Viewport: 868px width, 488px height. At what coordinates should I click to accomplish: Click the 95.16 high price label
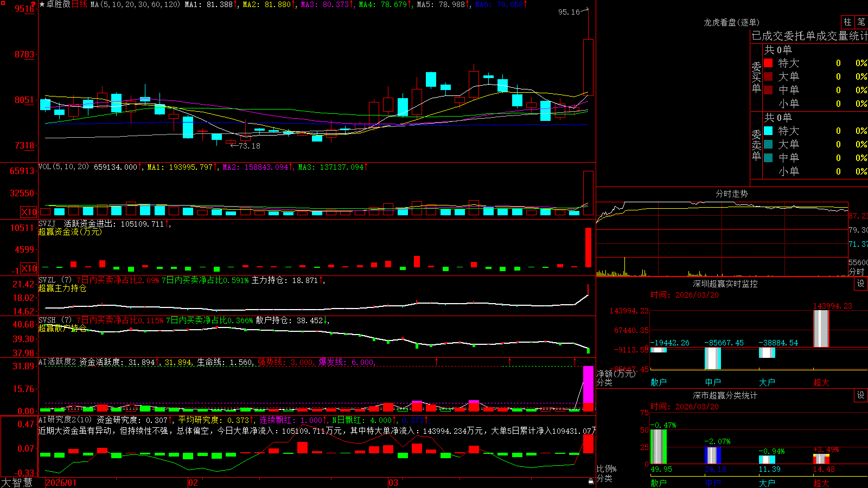[569, 12]
